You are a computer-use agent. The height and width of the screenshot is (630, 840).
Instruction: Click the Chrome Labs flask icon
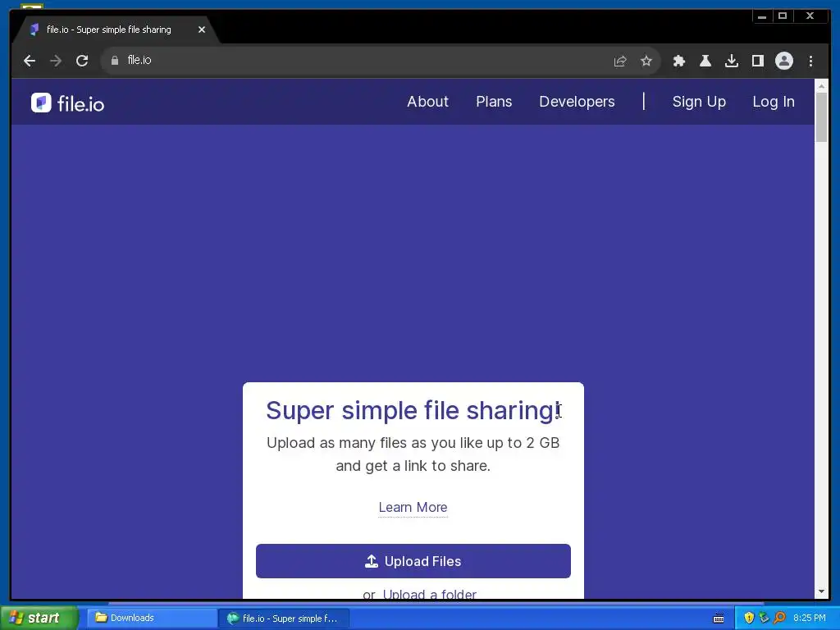(x=705, y=61)
